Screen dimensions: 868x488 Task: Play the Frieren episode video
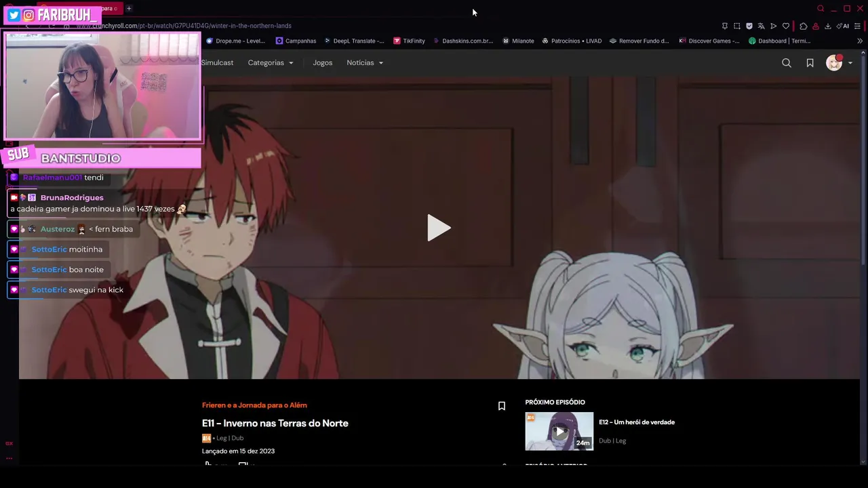(439, 228)
